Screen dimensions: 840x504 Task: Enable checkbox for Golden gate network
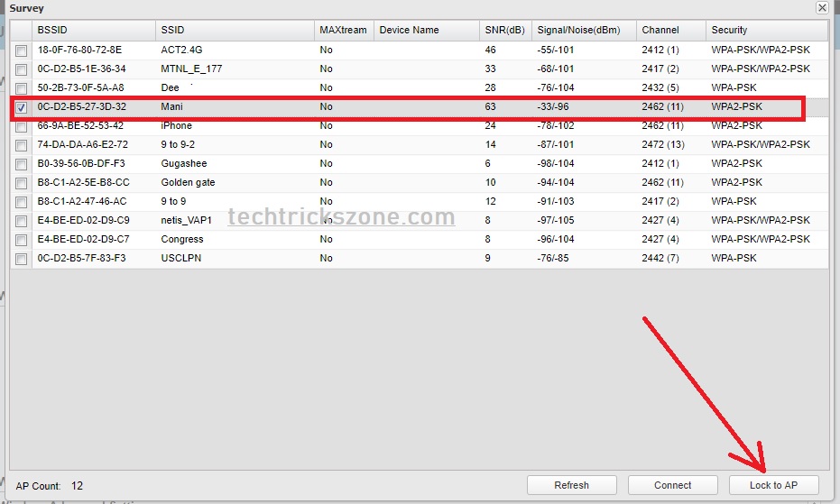point(21,183)
